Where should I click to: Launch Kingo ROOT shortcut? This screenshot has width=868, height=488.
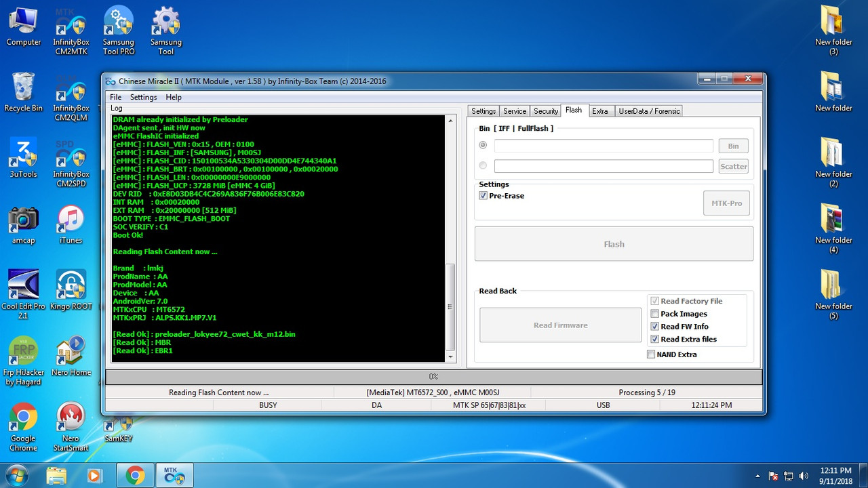[71, 291]
